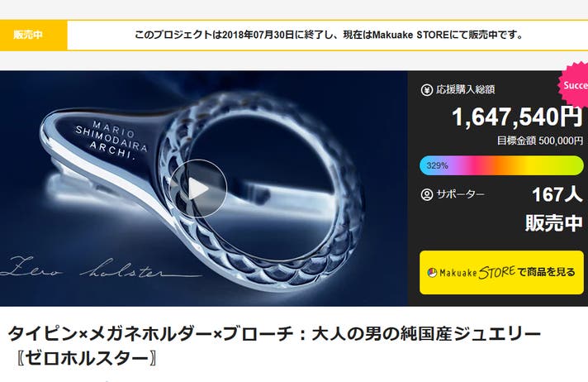
Task: Open Makuake STOREで商品を見る button
Action: pyautogui.click(x=501, y=272)
